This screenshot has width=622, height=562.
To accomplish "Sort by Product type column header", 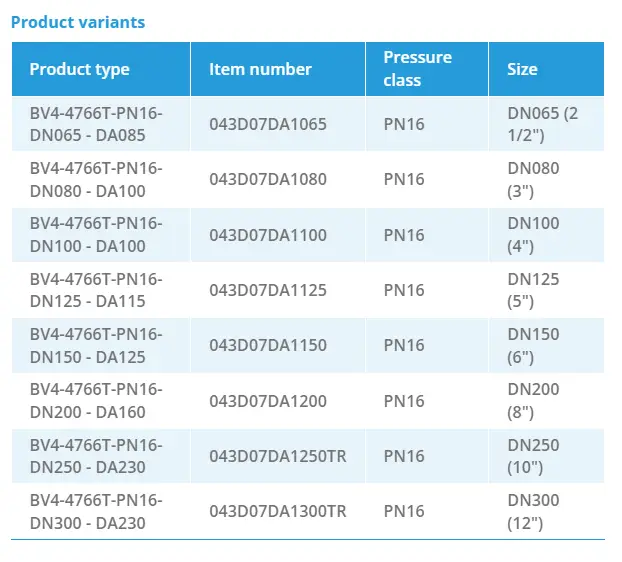I will [x=80, y=69].
